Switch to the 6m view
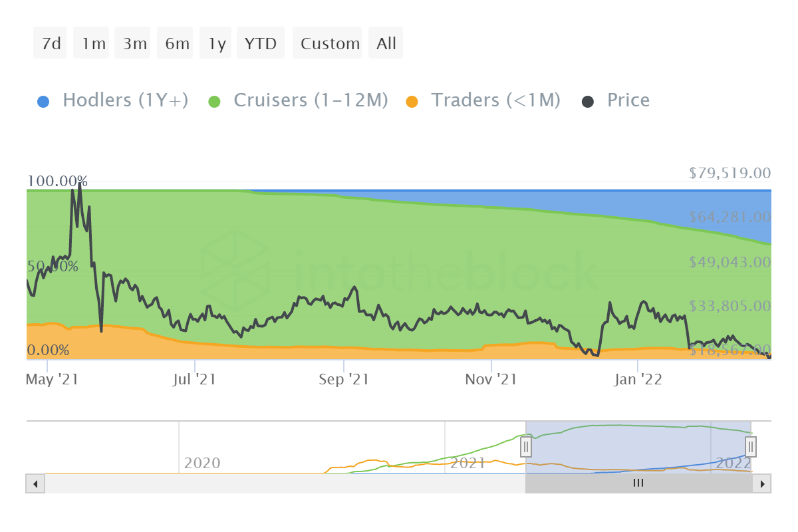The image size is (798, 532). 175,43
